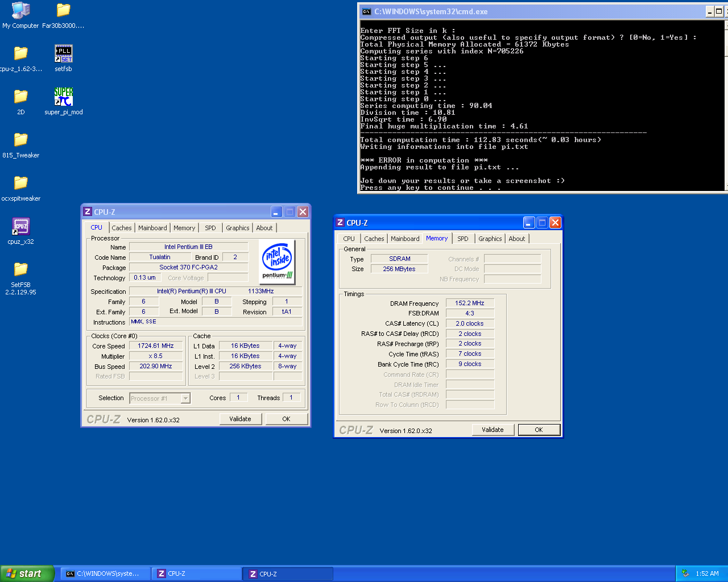Click the Brand ID field showing 2
The image size is (728, 582).
(x=235, y=257)
